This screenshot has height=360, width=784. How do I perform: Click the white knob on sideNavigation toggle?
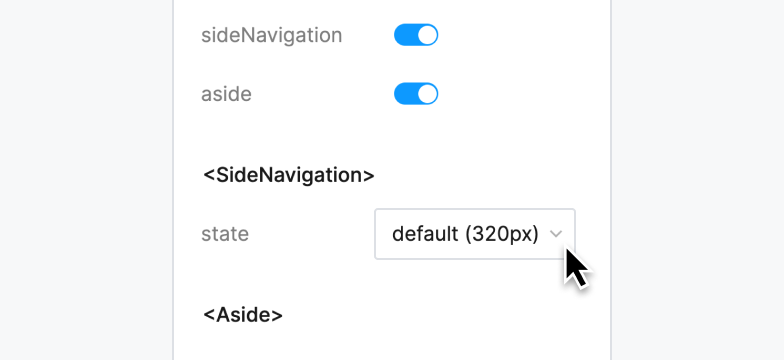pos(427,35)
